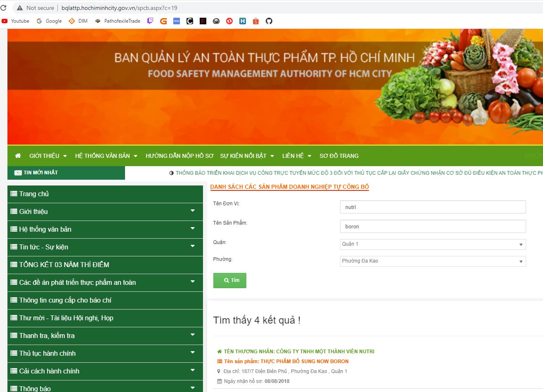This screenshot has height=392, width=543.
Task: Open the GIỚI THIỆU top menu
Action: click(x=48, y=156)
